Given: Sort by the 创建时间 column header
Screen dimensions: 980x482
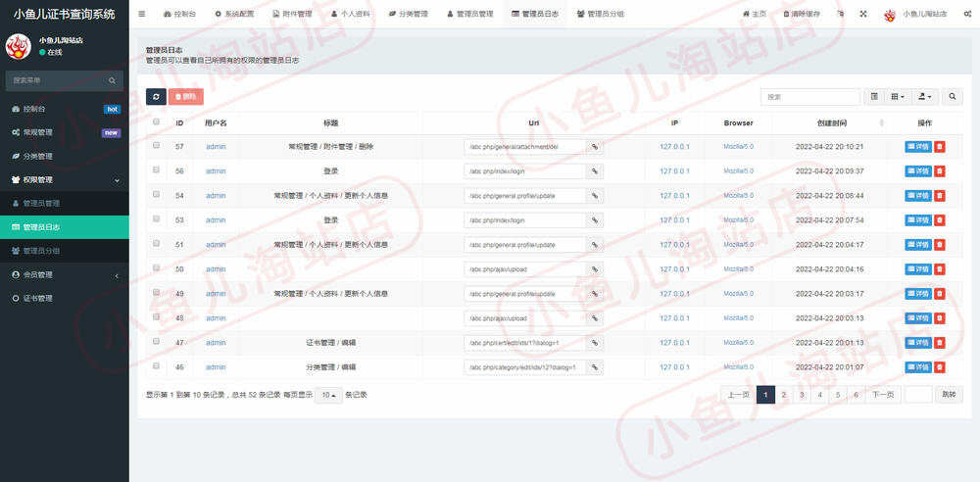Looking at the screenshot, I should 830,123.
